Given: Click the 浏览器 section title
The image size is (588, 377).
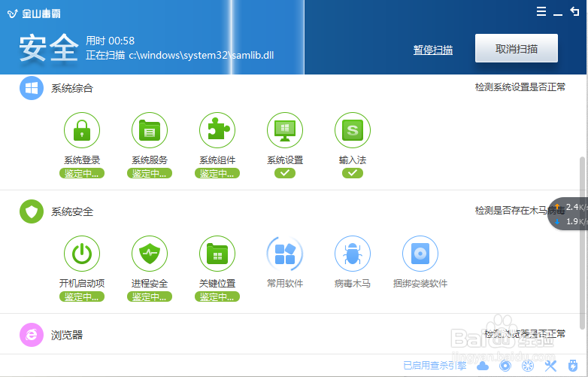Looking at the screenshot, I should 67,335.
